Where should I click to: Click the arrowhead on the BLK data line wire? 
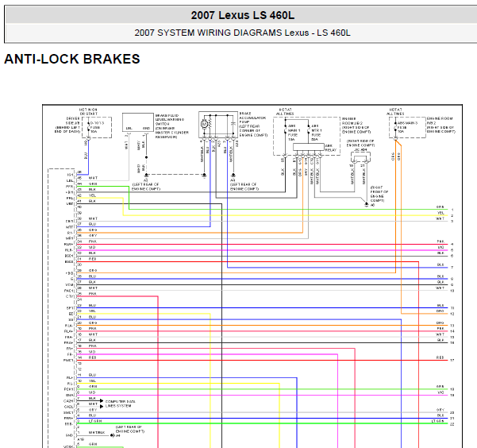coord(102,401)
